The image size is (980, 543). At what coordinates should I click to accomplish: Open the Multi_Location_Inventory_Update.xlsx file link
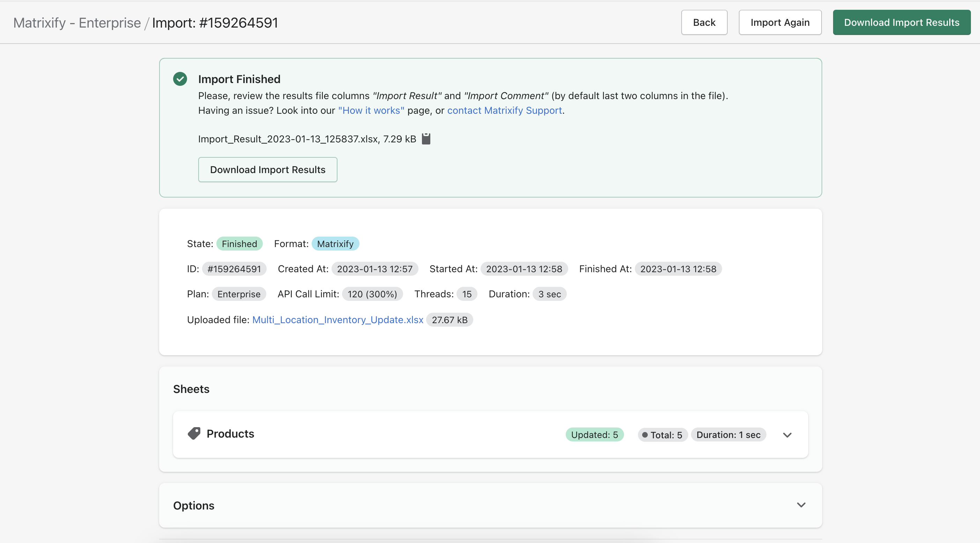pyautogui.click(x=337, y=320)
